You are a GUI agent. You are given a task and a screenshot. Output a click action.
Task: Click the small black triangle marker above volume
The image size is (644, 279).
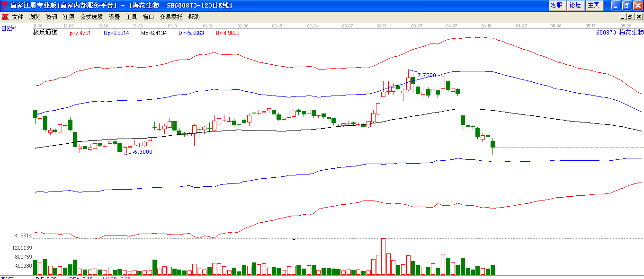pyautogui.click(x=294, y=240)
